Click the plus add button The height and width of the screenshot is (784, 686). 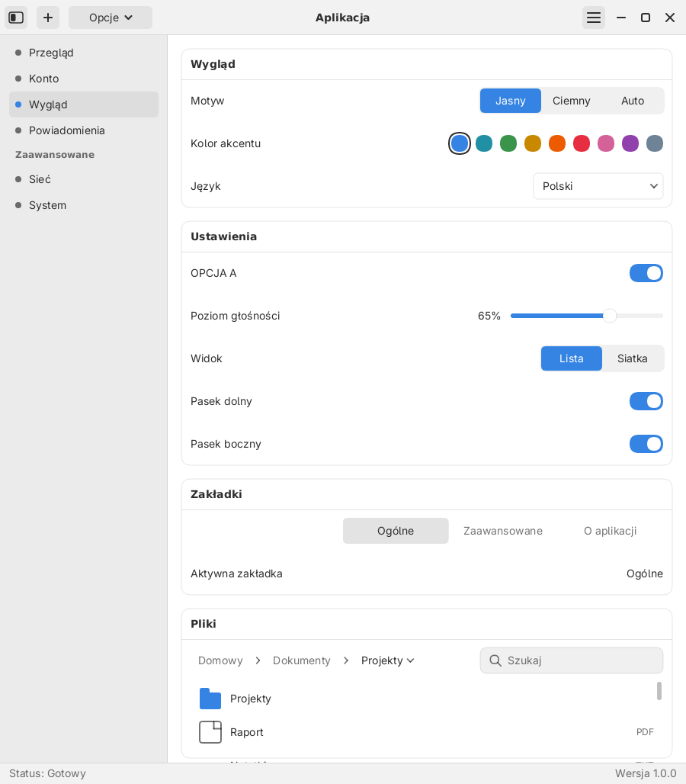pos(48,18)
